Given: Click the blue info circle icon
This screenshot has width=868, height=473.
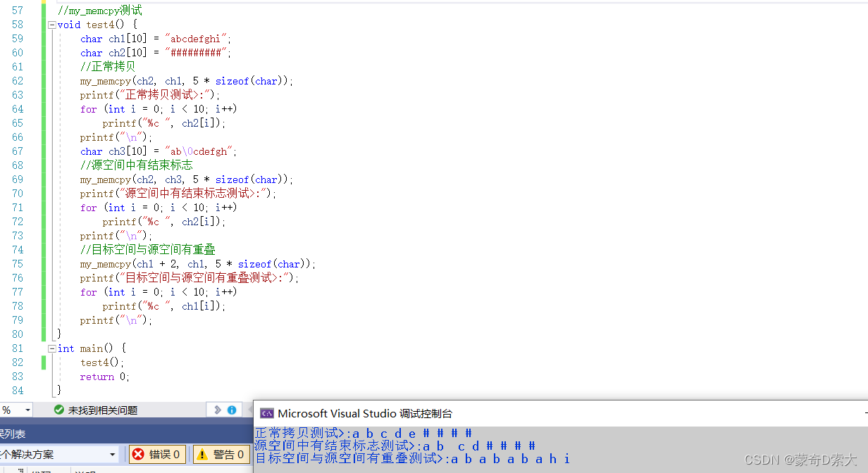Looking at the screenshot, I should [232, 410].
